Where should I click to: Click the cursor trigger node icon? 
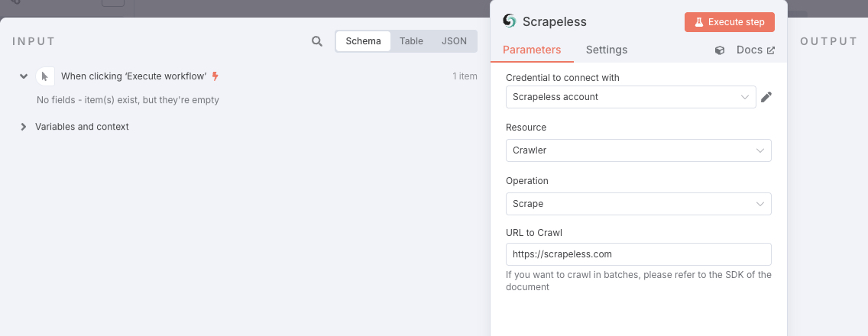45,76
